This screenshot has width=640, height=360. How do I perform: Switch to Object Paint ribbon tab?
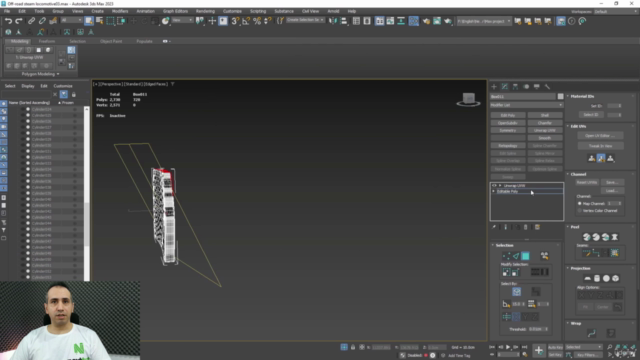[x=111, y=41]
